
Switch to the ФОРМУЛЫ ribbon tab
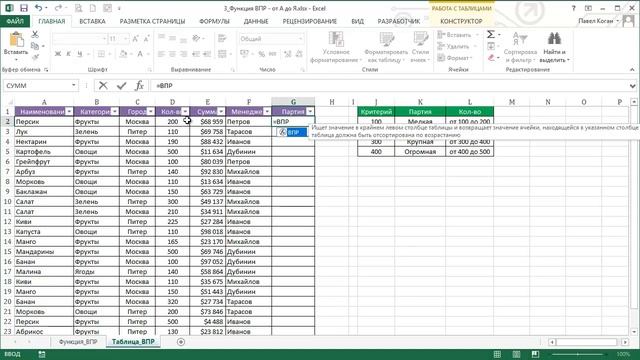[x=214, y=21]
